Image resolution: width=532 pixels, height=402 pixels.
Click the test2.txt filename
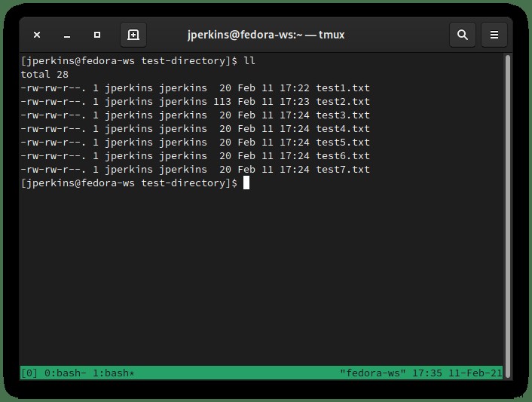click(x=343, y=102)
